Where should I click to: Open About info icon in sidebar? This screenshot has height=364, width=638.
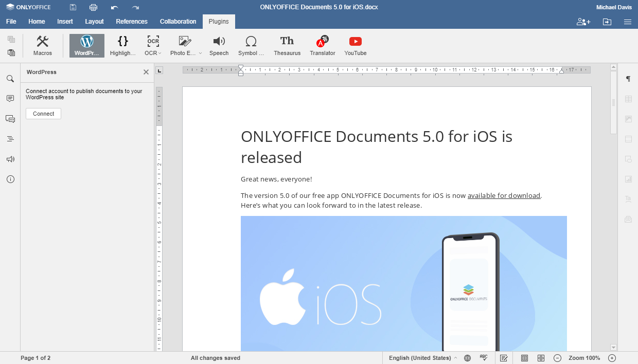pos(10,179)
